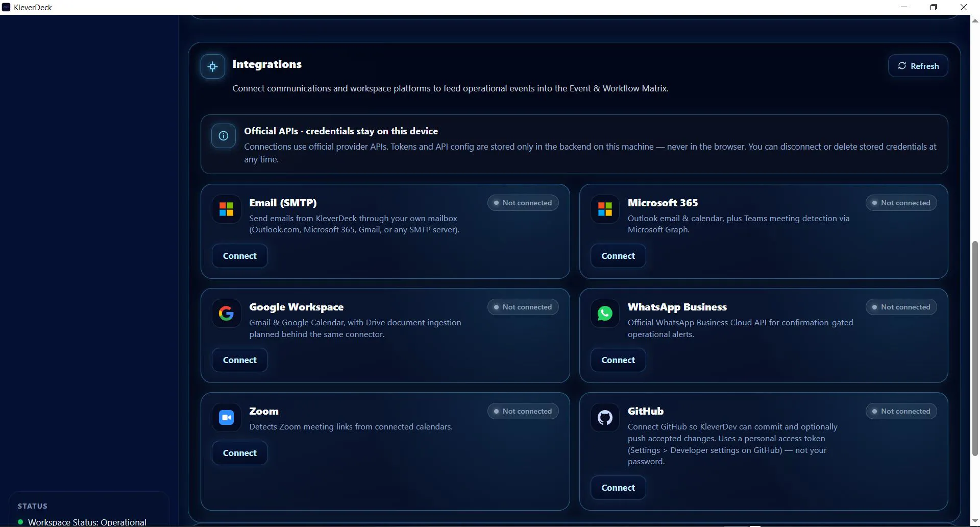Screen dimensions: 980x527
Task: Click the Google Workspace card title
Action: click(x=296, y=307)
